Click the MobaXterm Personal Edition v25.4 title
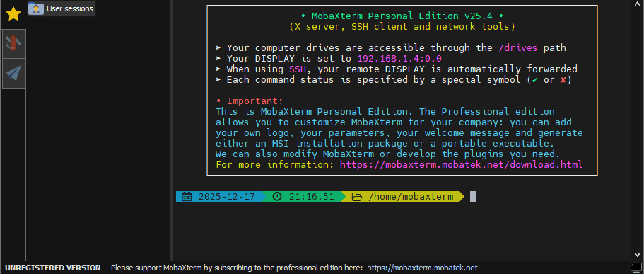This screenshot has height=274, width=644. (402, 16)
